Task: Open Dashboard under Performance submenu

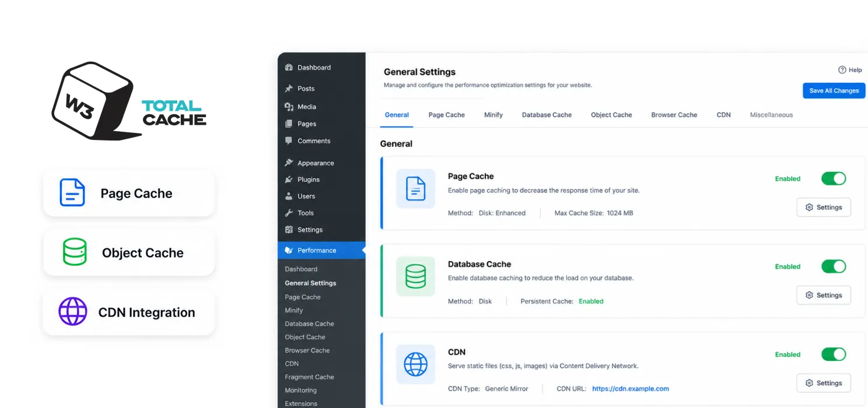Action: [301, 269]
